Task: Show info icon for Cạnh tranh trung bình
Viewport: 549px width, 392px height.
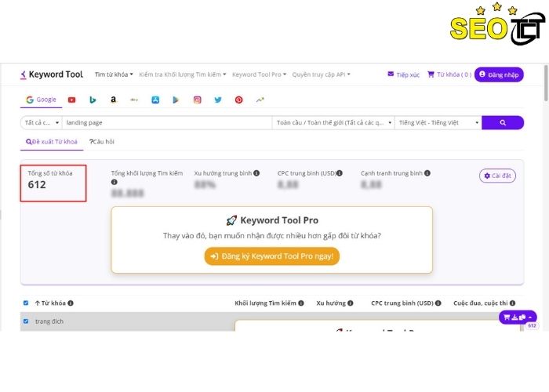Action: tap(427, 173)
